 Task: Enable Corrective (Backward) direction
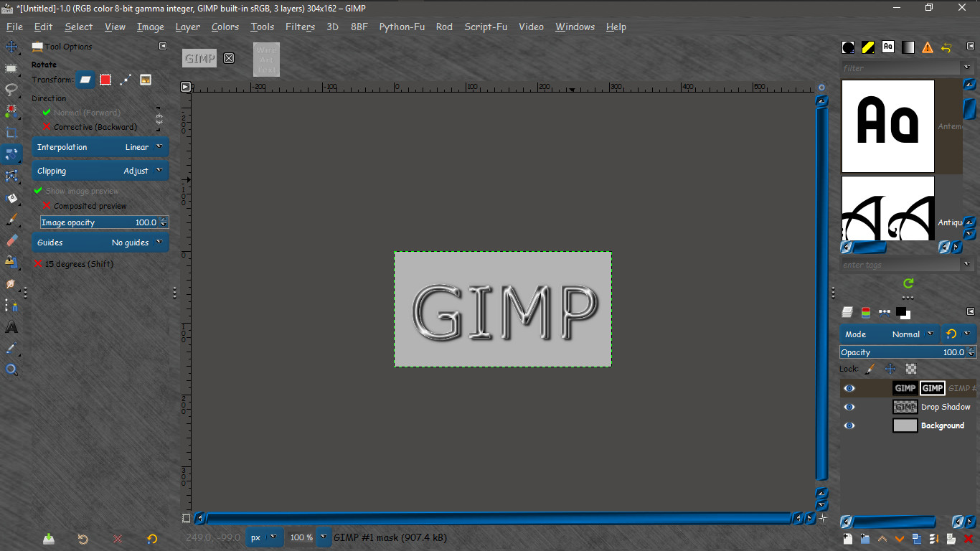coord(89,127)
